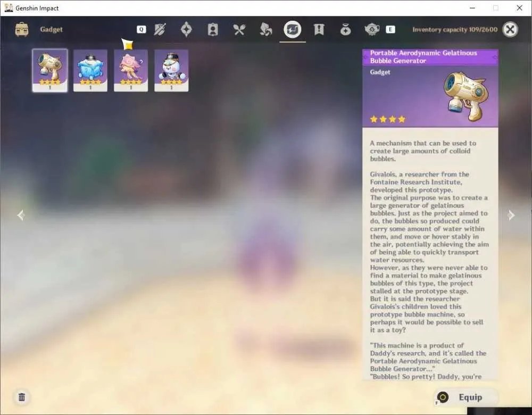
Task: Click the E key next-tab hint
Action: point(390,29)
